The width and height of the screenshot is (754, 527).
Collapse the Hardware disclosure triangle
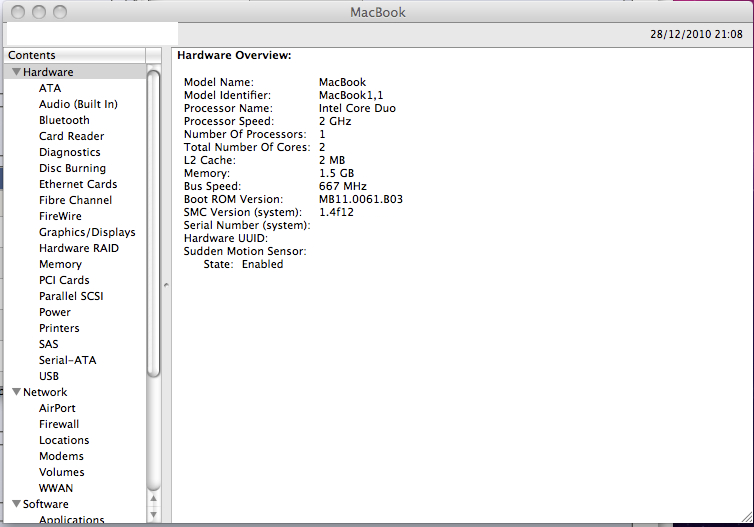[x=16, y=72]
